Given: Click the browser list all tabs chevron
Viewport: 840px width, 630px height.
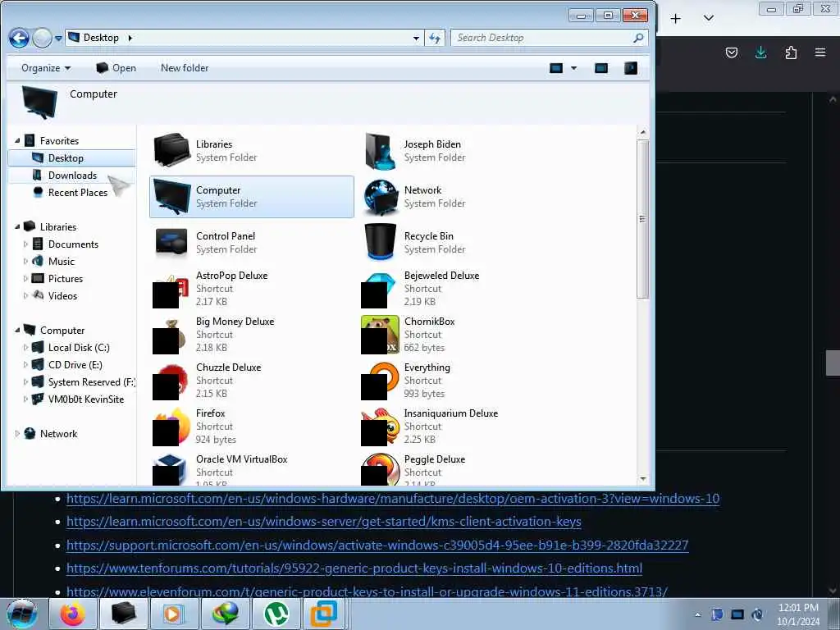Looking at the screenshot, I should click(708, 18).
